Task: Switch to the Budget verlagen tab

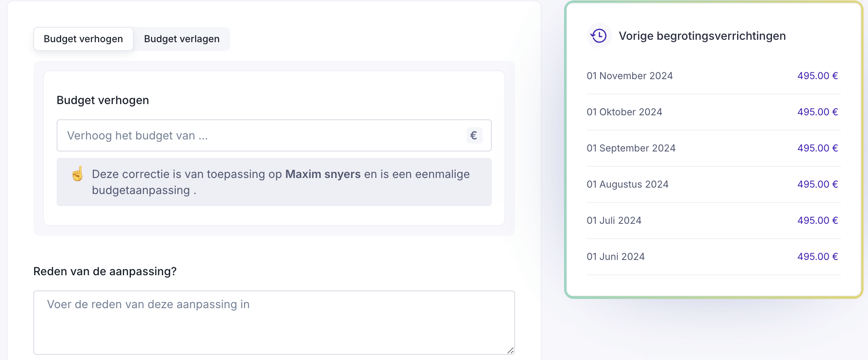Action: tap(181, 39)
